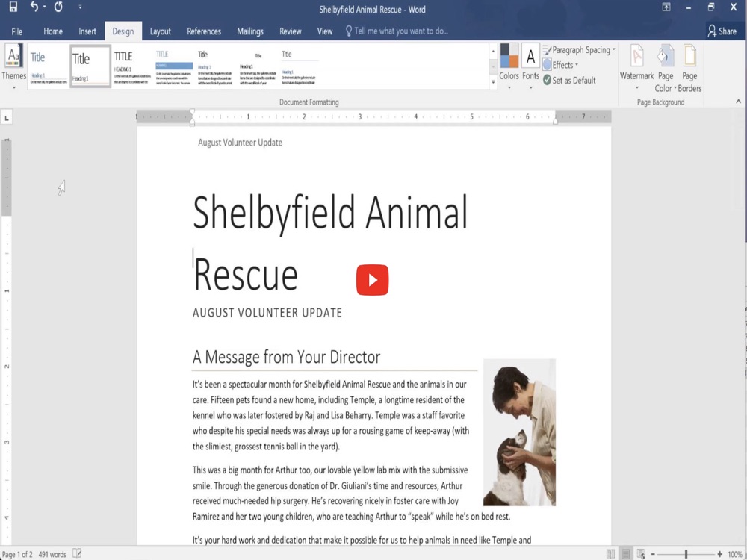Screen dimensions: 747x560
Task: Click the Shelbyfield Animal Rescue title text
Action: 330,243
